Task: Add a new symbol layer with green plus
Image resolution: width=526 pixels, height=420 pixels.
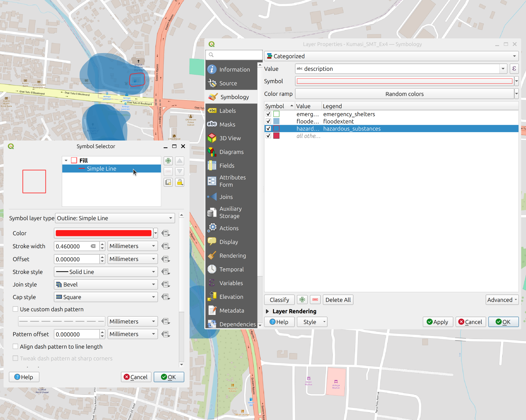Action: pyautogui.click(x=168, y=161)
